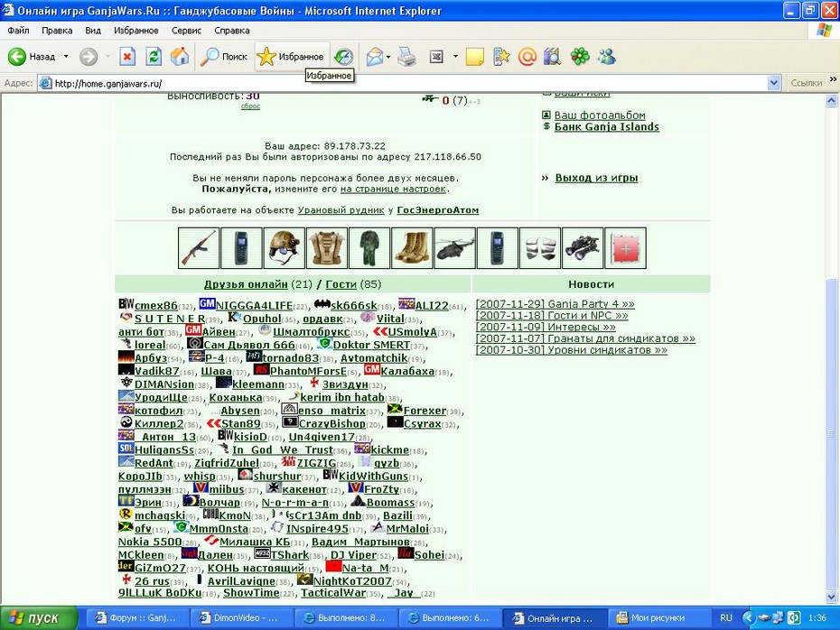Expand the mail button dropdown arrow
The height and width of the screenshot is (630, 840).
(x=388, y=56)
